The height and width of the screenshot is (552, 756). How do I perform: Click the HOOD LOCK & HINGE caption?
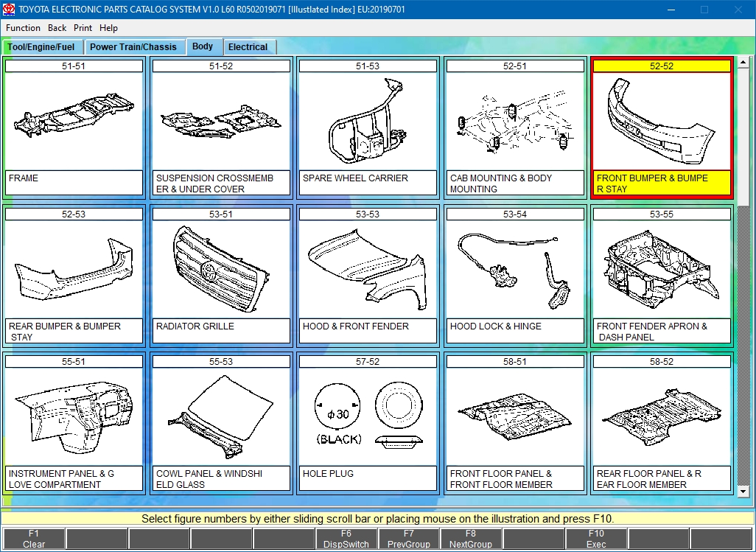[x=496, y=326]
